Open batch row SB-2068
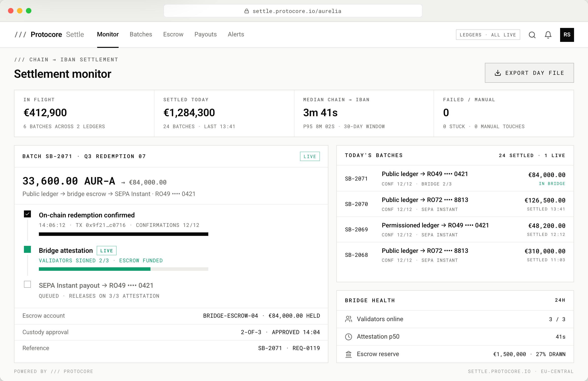 click(x=455, y=255)
